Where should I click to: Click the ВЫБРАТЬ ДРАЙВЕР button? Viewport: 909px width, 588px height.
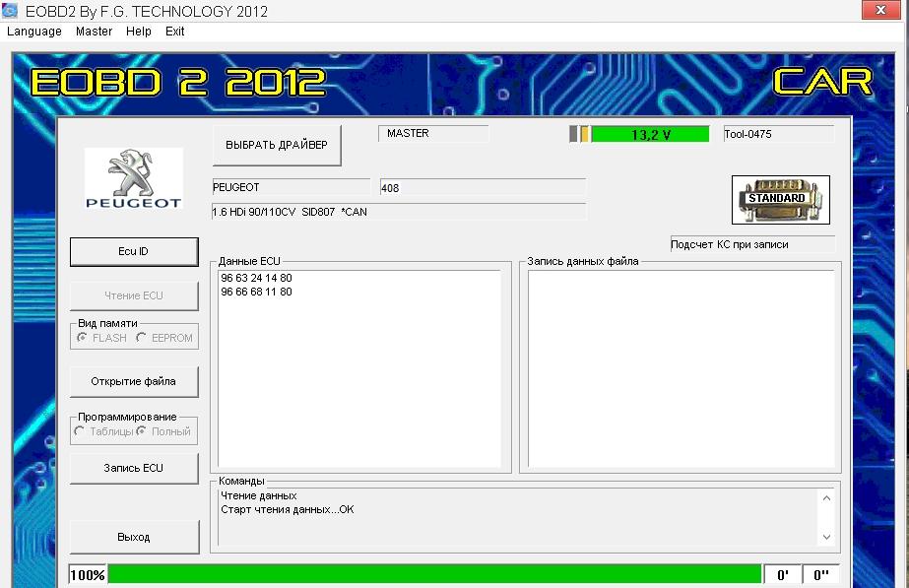[277, 145]
